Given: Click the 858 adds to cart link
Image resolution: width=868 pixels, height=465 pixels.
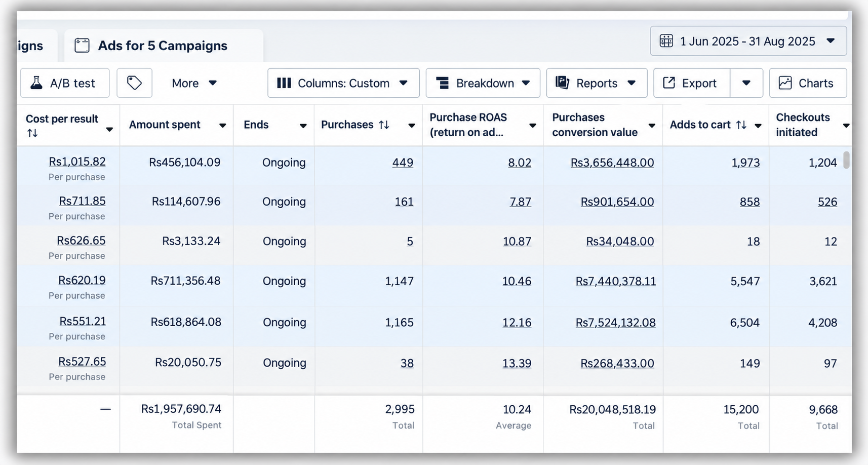Looking at the screenshot, I should [749, 202].
